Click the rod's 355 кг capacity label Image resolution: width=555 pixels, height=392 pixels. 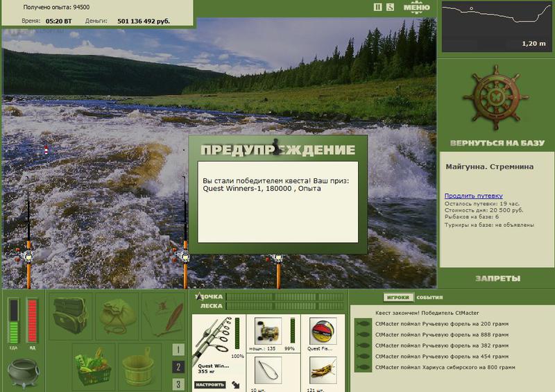click(x=207, y=371)
